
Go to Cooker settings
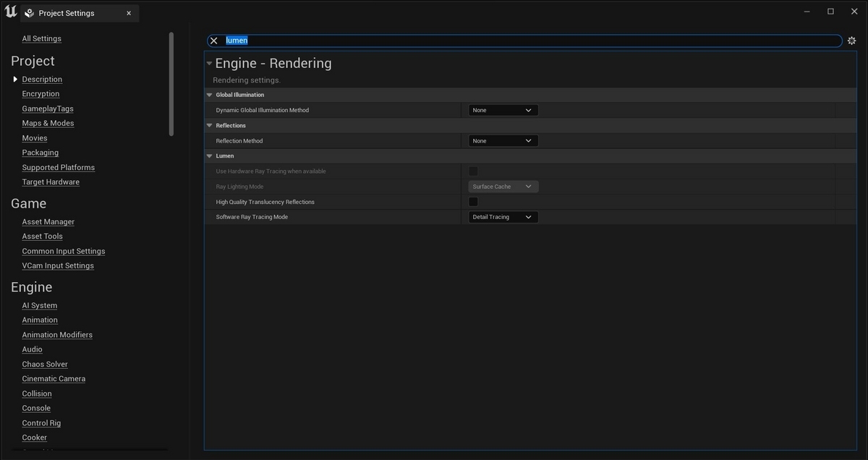35,438
